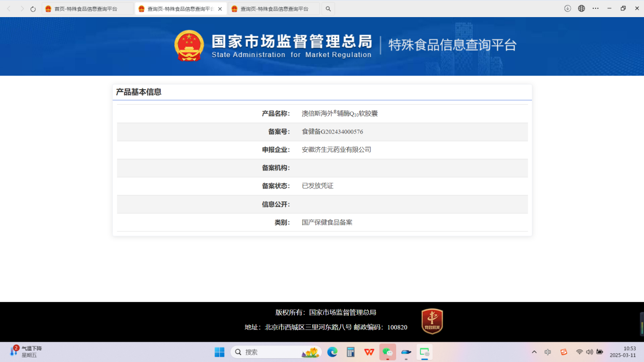
Task: Select filing number 食健备G202434000576
Action: pyautogui.click(x=332, y=132)
